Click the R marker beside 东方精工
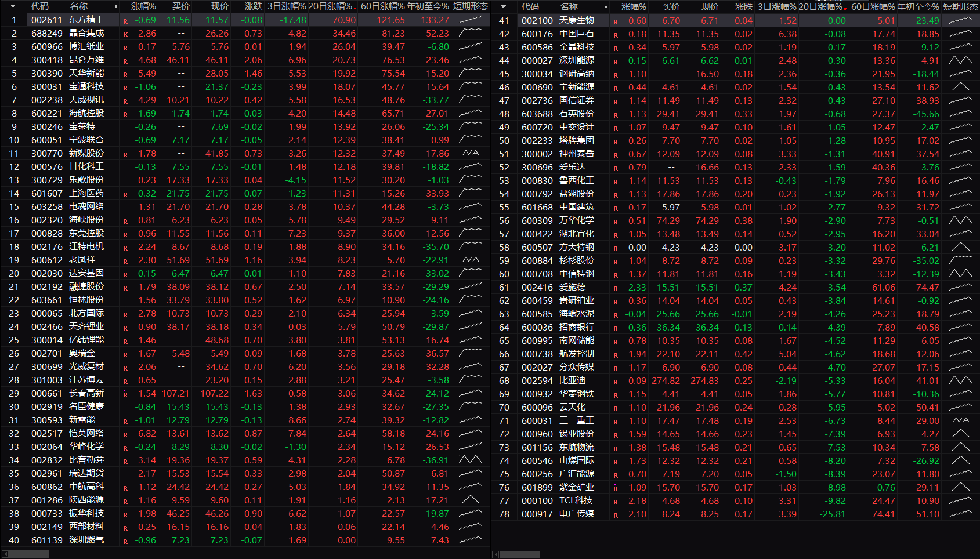The height and width of the screenshot is (559, 980). coord(125,21)
